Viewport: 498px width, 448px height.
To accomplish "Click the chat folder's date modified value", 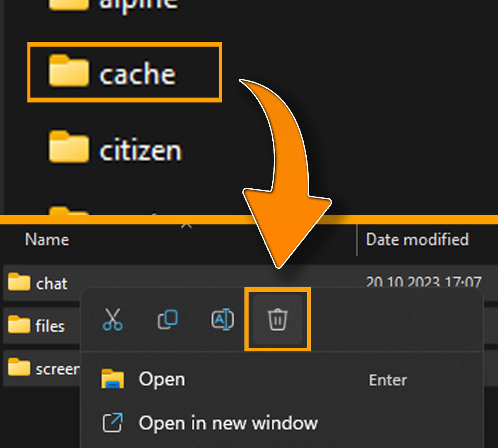I will [x=423, y=281].
